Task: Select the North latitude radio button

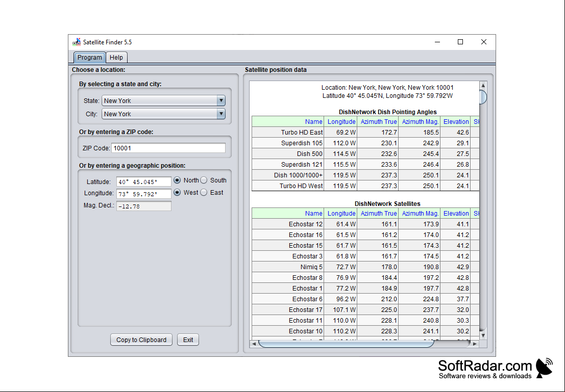Action: [x=177, y=180]
